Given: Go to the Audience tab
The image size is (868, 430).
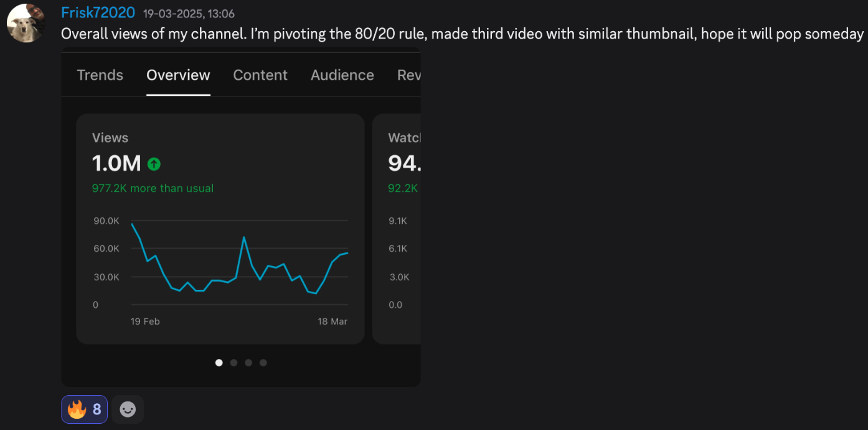Looking at the screenshot, I should click(x=342, y=75).
